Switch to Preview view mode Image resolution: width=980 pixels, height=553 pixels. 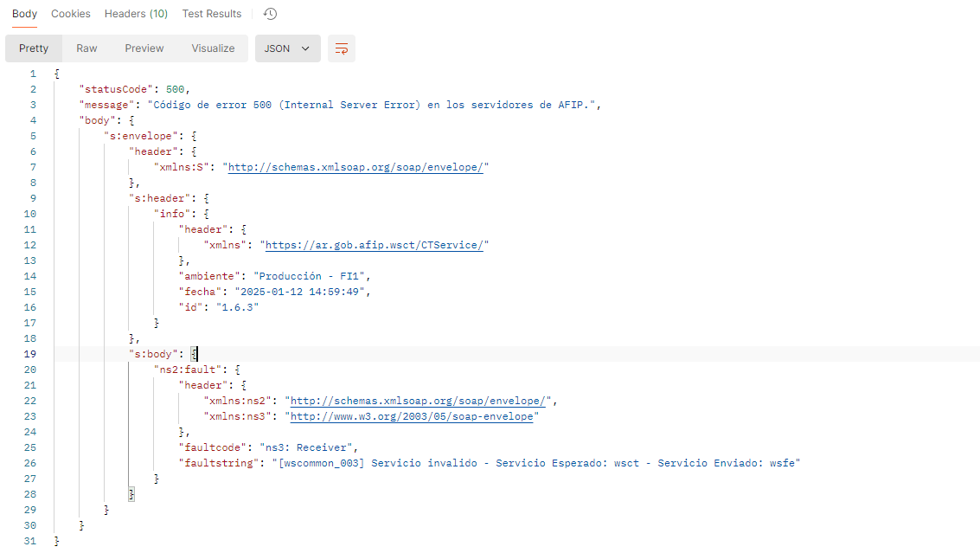coord(144,48)
